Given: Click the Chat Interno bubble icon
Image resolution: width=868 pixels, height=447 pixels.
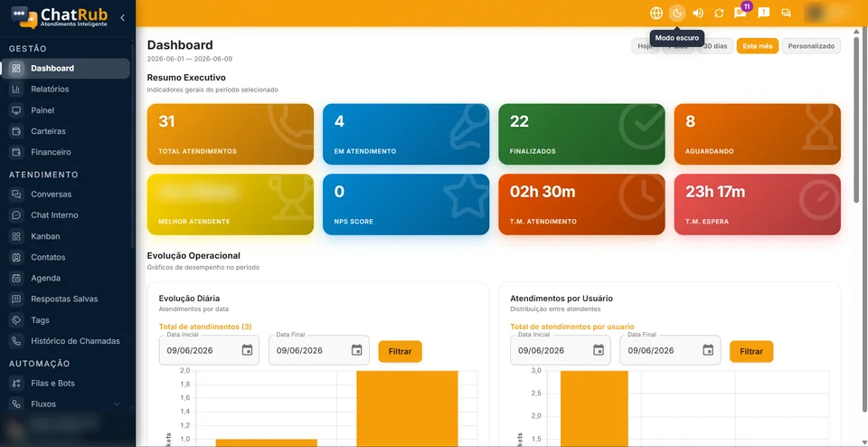Looking at the screenshot, I should point(16,215).
